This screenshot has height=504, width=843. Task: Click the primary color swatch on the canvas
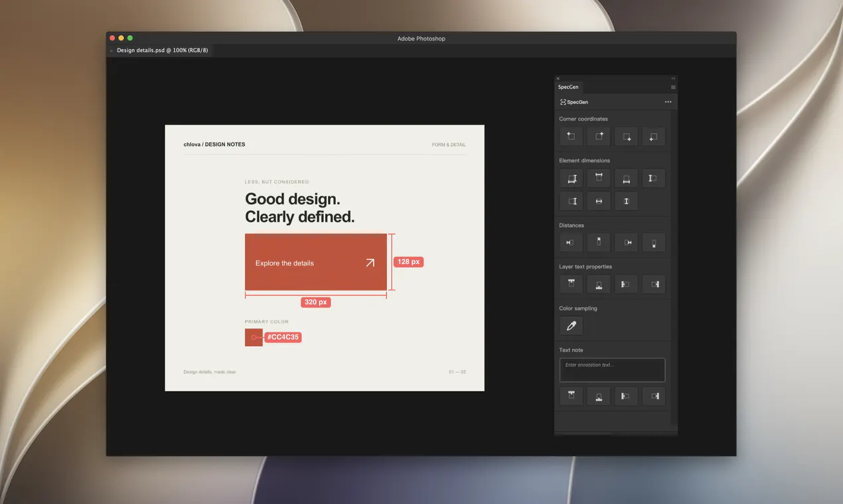[x=254, y=338]
